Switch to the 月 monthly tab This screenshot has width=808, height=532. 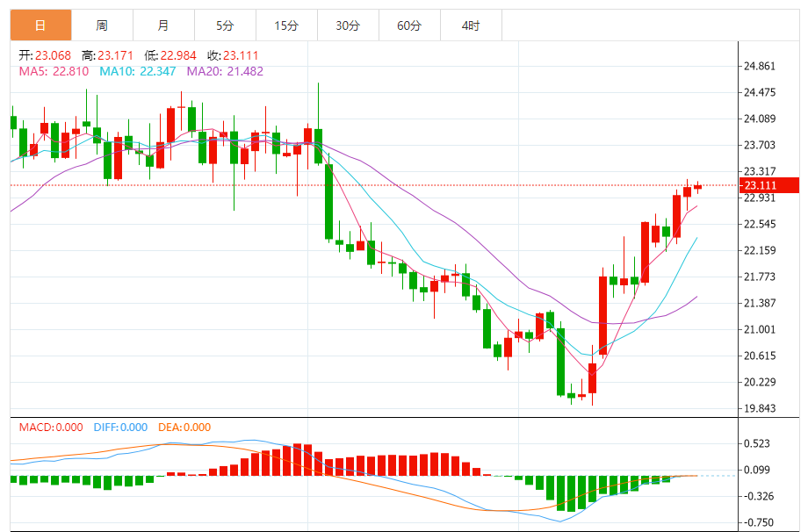[163, 25]
